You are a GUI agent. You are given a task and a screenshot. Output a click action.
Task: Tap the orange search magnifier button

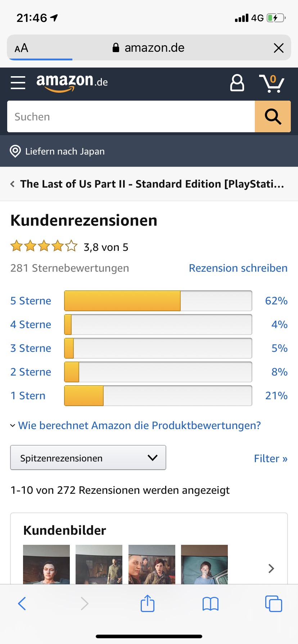[x=273, y=116]
